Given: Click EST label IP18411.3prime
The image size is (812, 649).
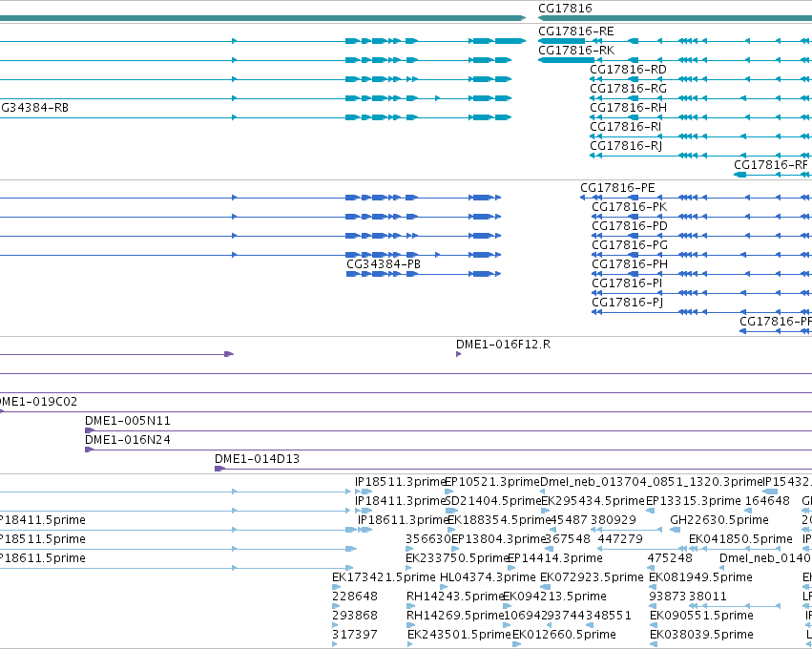Looking at the screenshot, I should pyautogui.click(x=401, y=501).
